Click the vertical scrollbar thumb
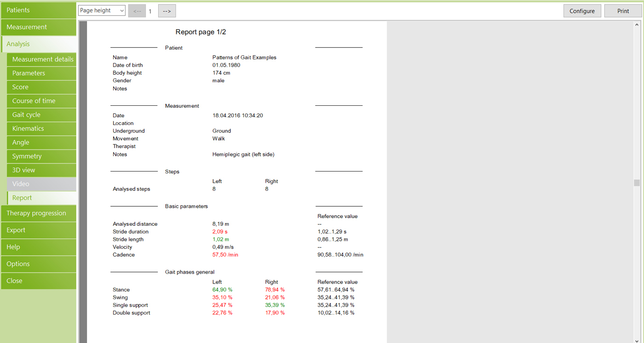This screenshot has width=644, height=343. click(x=637, y=183)
